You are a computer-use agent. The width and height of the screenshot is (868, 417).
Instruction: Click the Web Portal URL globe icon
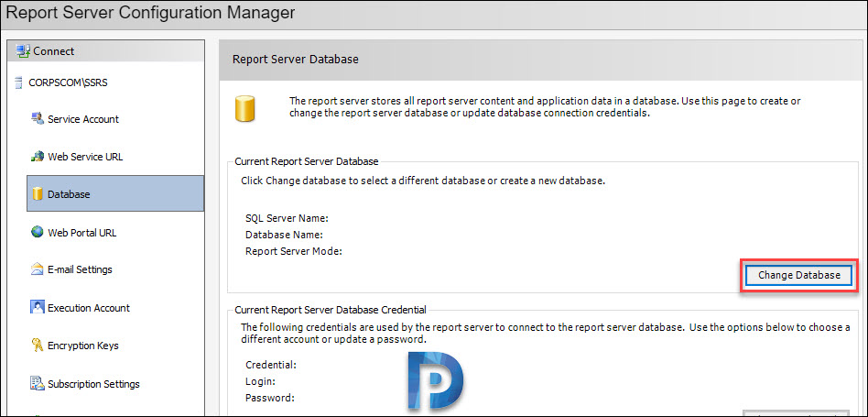tap(38, 232)
